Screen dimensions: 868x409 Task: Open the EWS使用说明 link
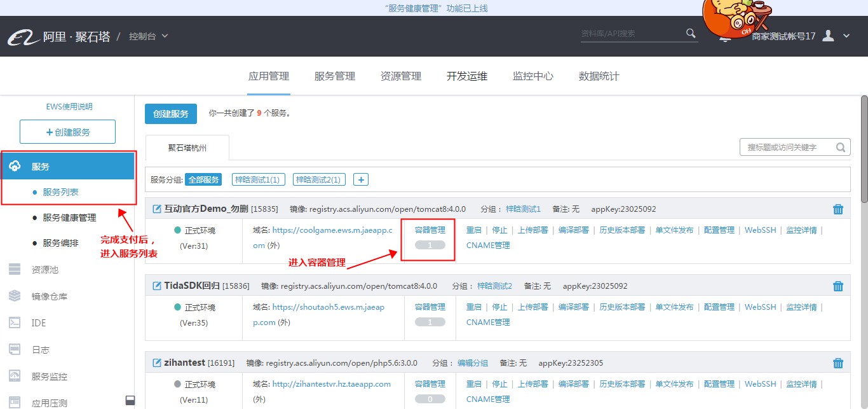point(69,107)
